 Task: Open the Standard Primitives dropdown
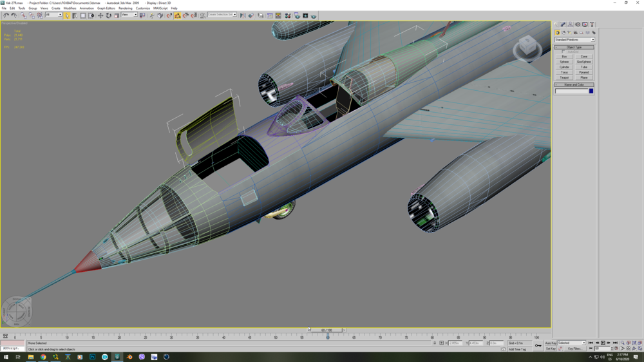[574, 40]
